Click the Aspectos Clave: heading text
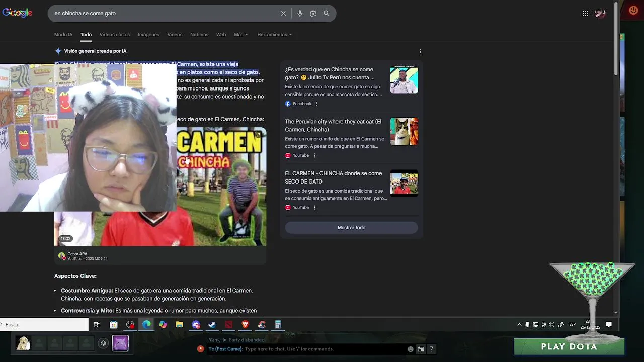 pyautogui.click(x=75, y=276)
